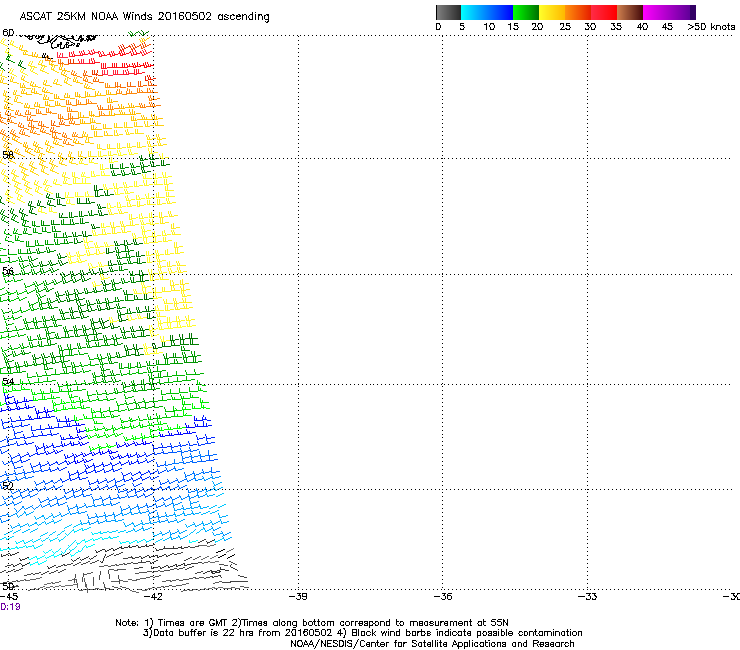Select the yellow 20–25 knots color segment

pos(552,12)
